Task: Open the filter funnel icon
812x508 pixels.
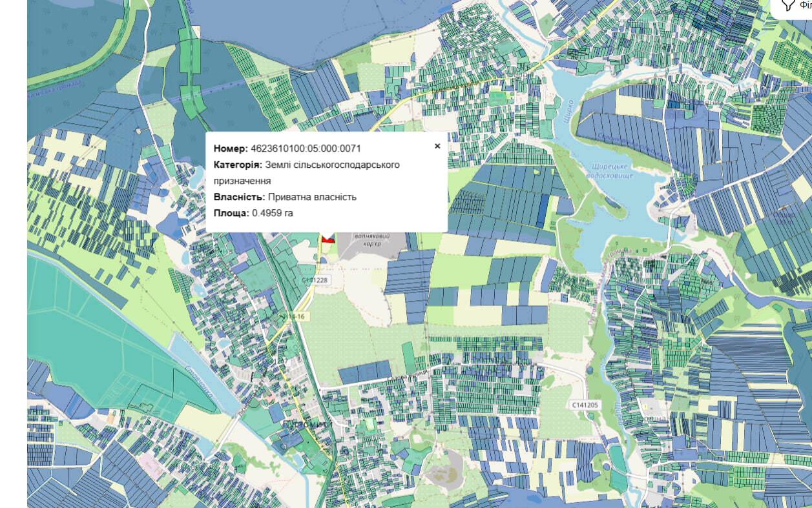Action: point(787,5)
